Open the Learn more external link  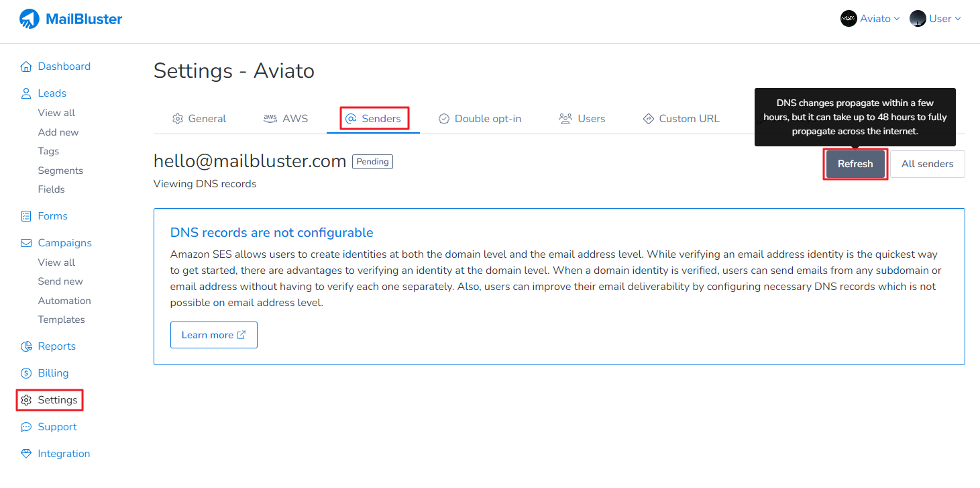tap(213, 335)
